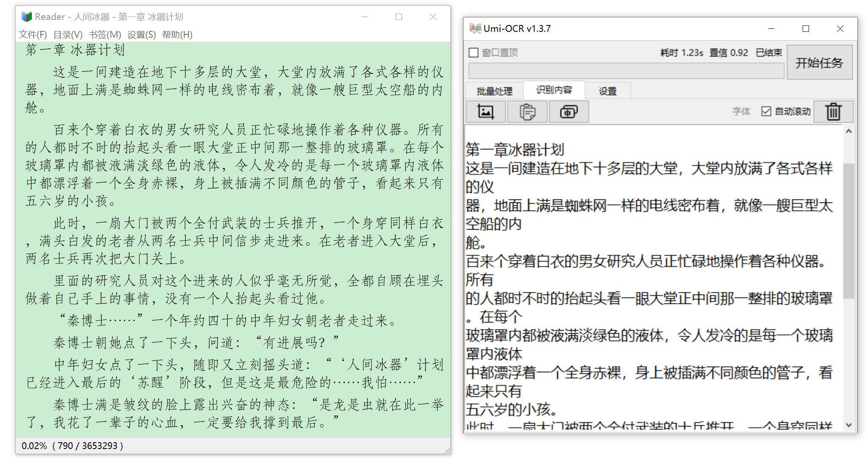Open the 帮助(H) help menu
The image size is (868, 466).
[177, 35]
